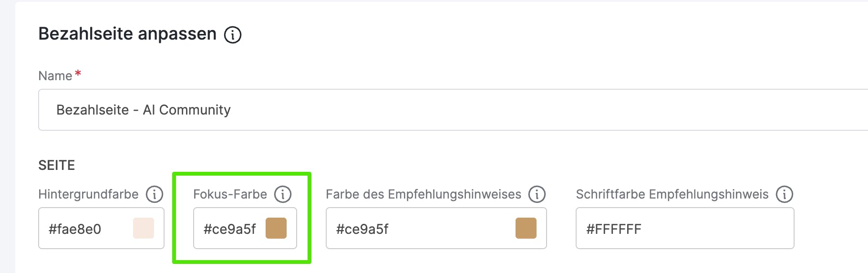Click info icon for Farbe des Empfehlungshinweises

coord(537,194)
